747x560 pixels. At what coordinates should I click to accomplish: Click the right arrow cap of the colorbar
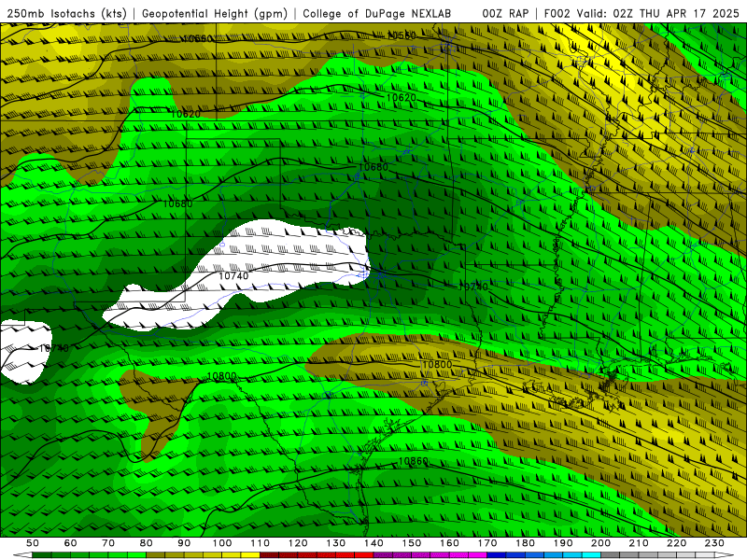[x=725, y=555]
